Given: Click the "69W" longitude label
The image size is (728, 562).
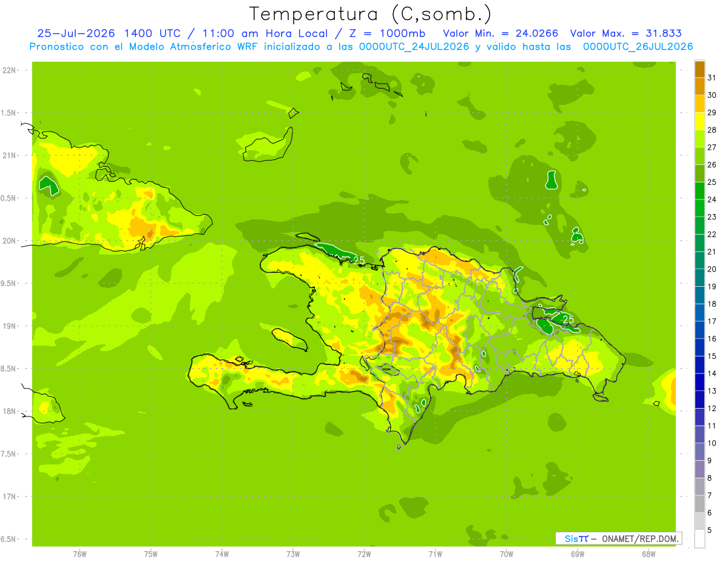Looking at the screenshot, I should pyautogui.click(x=578, y=554).
